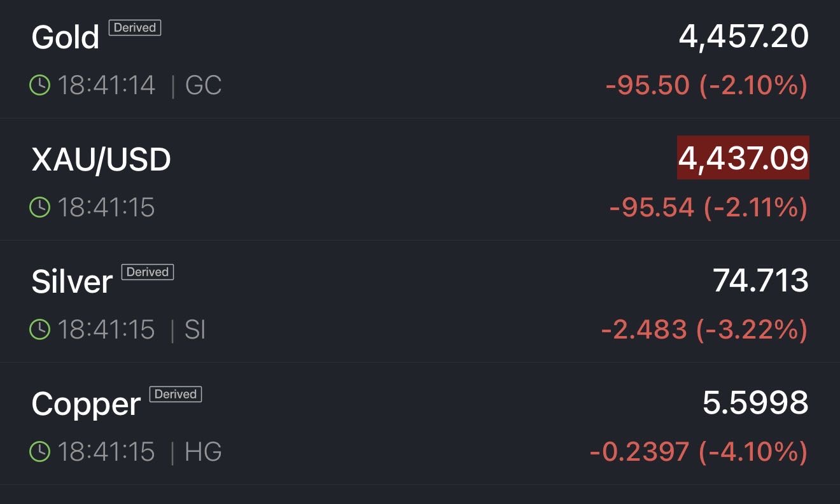This screenshot has width=840, height=504.
Task: Click the HG ticker symbol
Action: 203,452
